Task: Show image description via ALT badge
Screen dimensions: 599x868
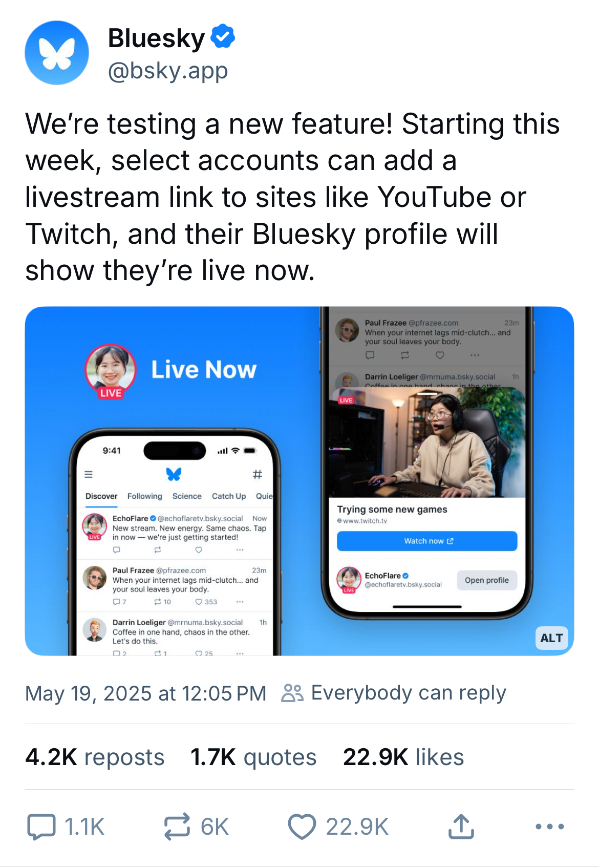Action: click(x=551, y=638)
